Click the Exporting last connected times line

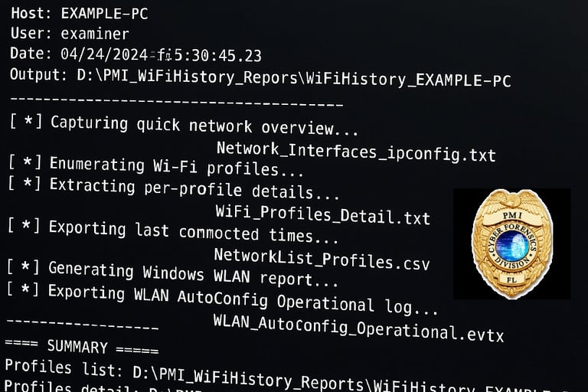(x=173, y=231)
